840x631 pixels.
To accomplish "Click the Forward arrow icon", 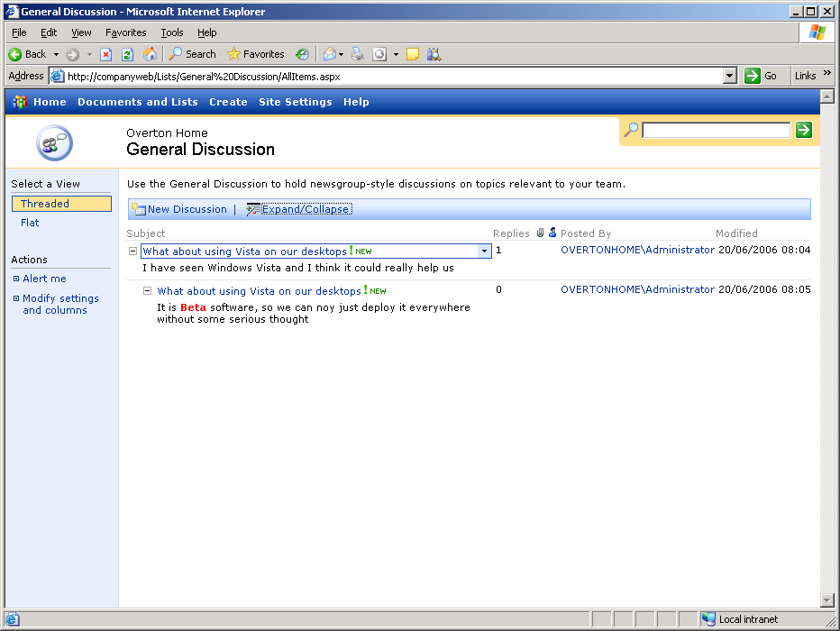I will coord(72,54).
